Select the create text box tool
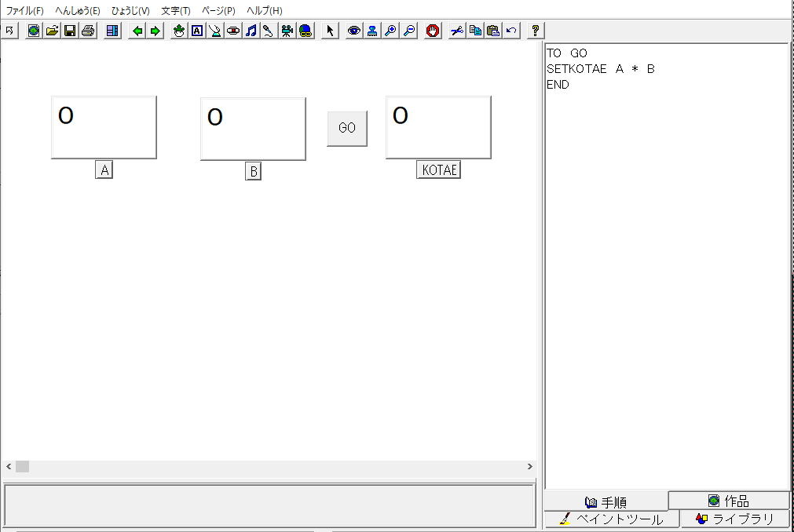The width and height of the screenshot is (794, 532). pyautogui.click(x=197, y=31)
